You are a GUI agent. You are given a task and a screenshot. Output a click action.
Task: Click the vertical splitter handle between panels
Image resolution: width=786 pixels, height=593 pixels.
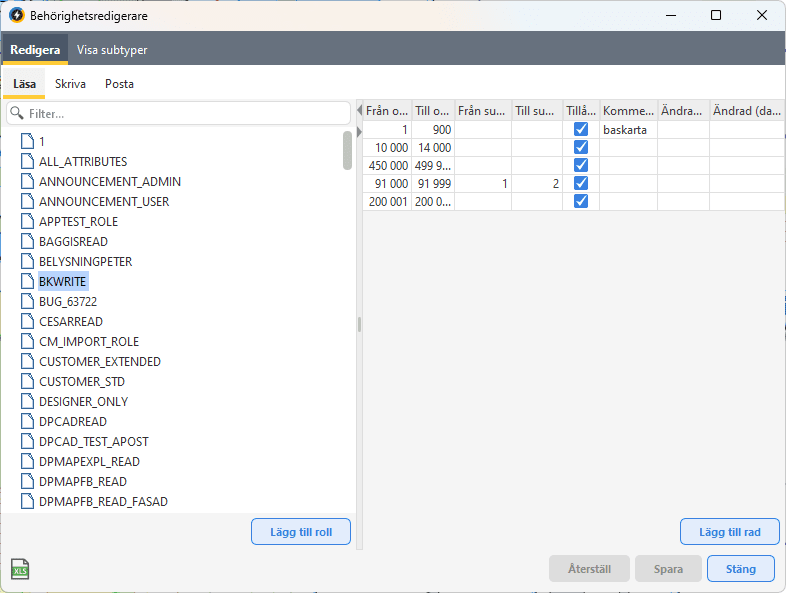(x=359, y=324)
